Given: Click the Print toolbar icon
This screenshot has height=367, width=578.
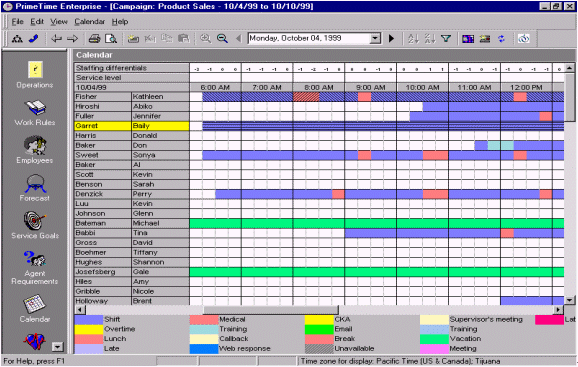Looking at the screenshot, I should click(94, 38).
